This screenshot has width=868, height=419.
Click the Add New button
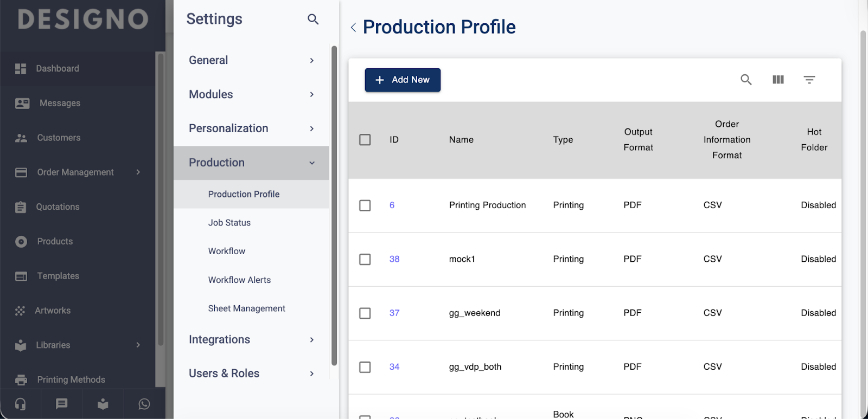coord(403,80)
